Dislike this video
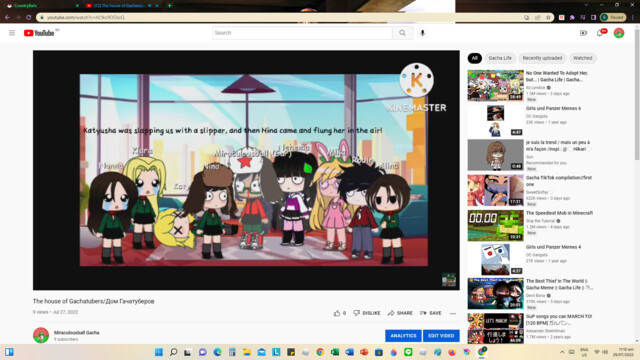This screenshot has width=640, height=360. coord(367,313)
